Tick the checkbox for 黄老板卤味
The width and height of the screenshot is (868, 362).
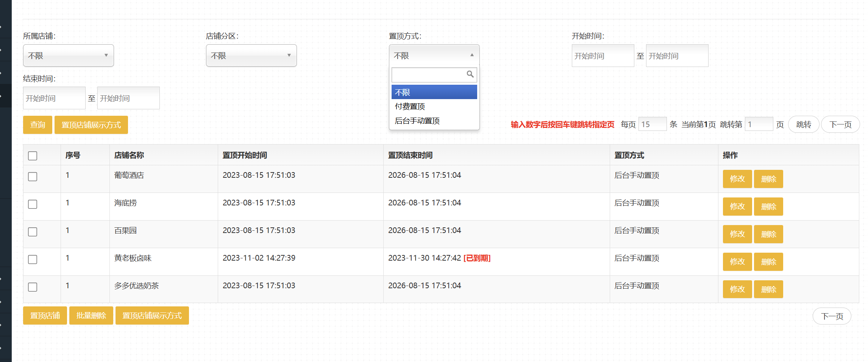33,259
